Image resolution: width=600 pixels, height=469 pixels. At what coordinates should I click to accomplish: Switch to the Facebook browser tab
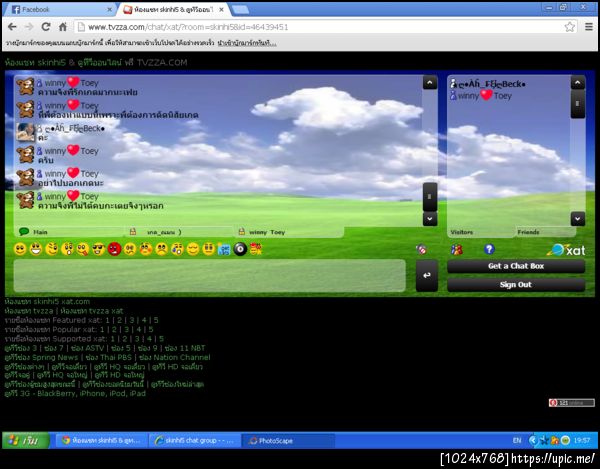59,10
